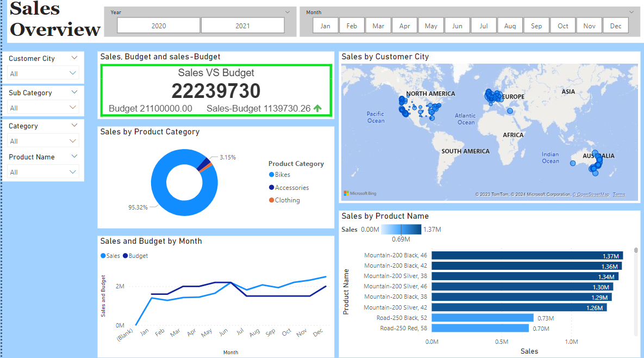The height and width of the screenshot is (358, 644).
Task: Click the Sales gradient color scale bar
Action: pyautogui.click(x=401, y=230)
